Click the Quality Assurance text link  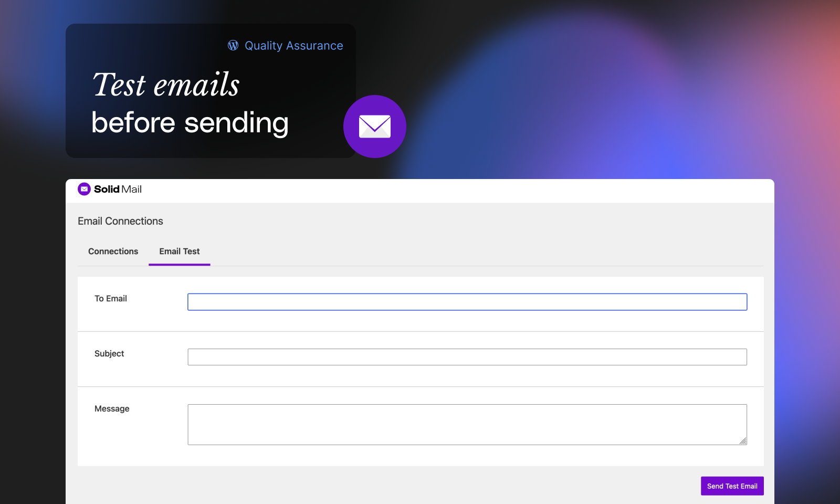pos(293,46)
